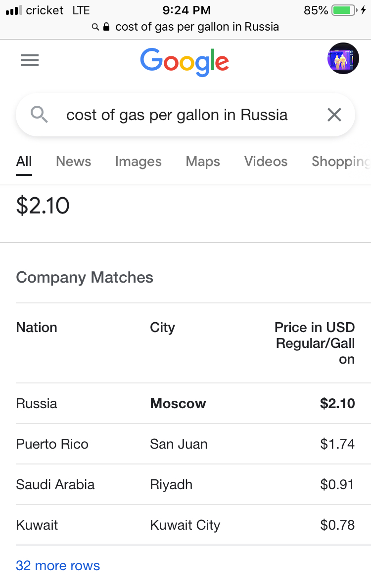Tap inside the search query text field
The width and height of the screenshot is (371, 588).
tap(177, 115)
